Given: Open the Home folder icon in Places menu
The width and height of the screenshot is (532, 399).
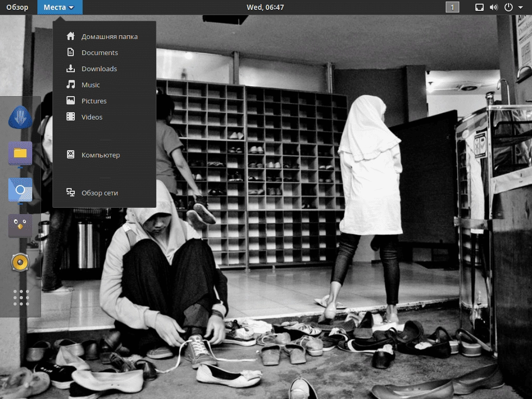Looking at the screenshot, I should coord(71,36).
